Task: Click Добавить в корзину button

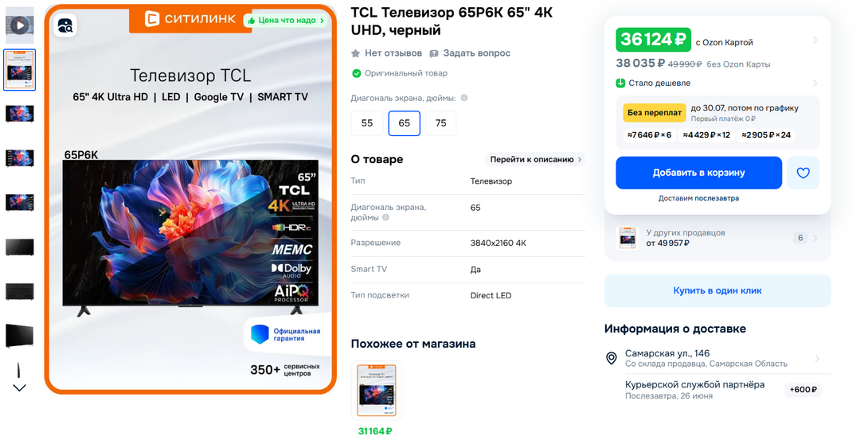Action: click(x=698, y=173)
